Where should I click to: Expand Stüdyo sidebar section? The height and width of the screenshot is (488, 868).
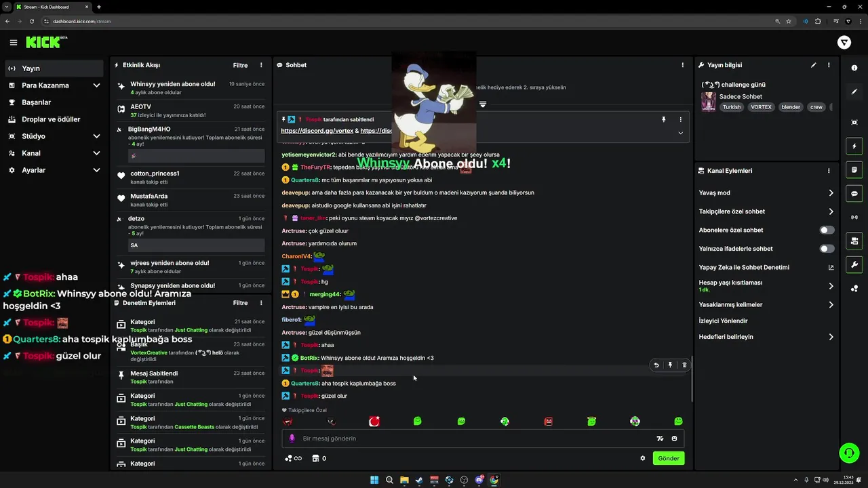[x=96, y=136]
